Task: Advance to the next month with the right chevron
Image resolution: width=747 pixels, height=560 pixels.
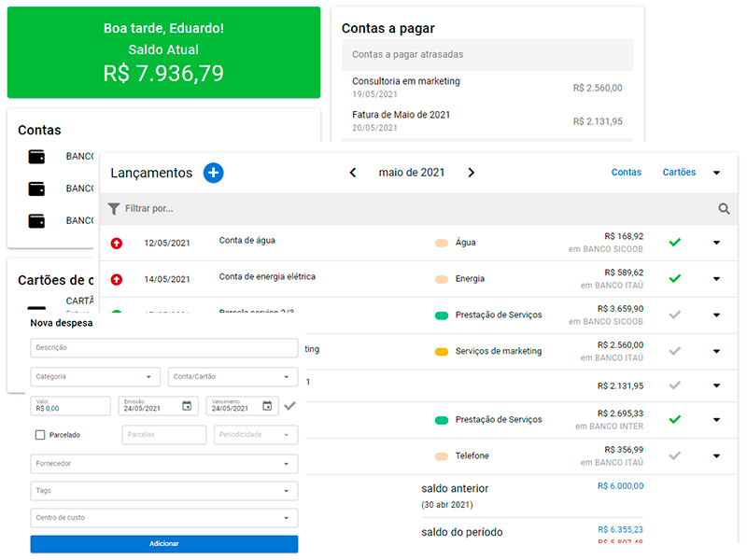Action: pos(472,173)
